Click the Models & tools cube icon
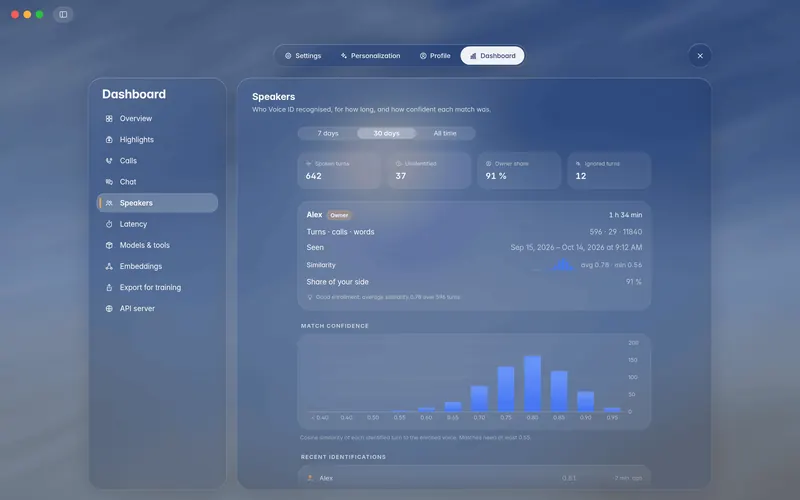This screenshot has width=800, height=500. pyautogui.click(x=109, y=245)
